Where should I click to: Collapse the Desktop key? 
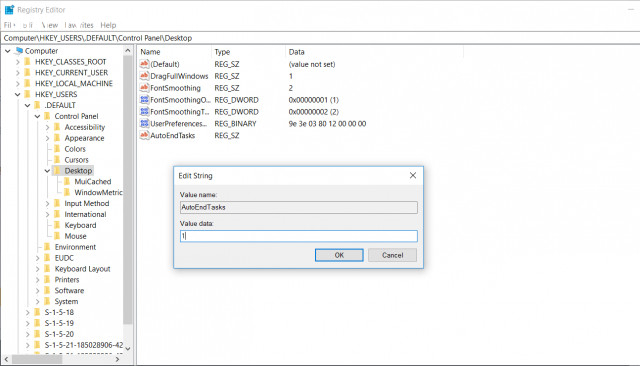[x=47, y=171]
